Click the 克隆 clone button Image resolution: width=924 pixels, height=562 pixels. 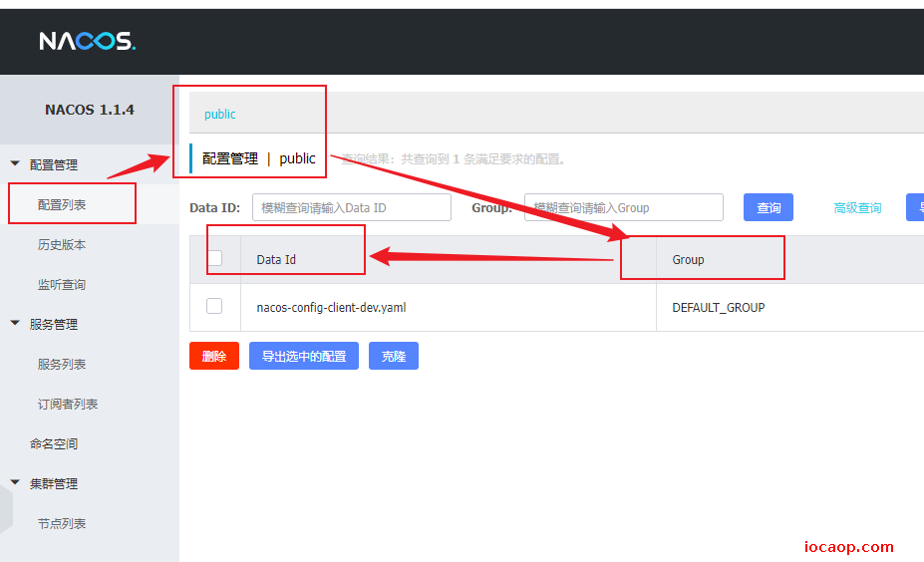394,356
